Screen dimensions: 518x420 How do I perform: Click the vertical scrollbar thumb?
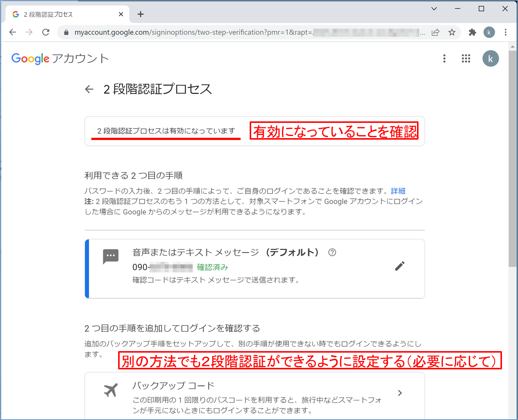[512, 159]
